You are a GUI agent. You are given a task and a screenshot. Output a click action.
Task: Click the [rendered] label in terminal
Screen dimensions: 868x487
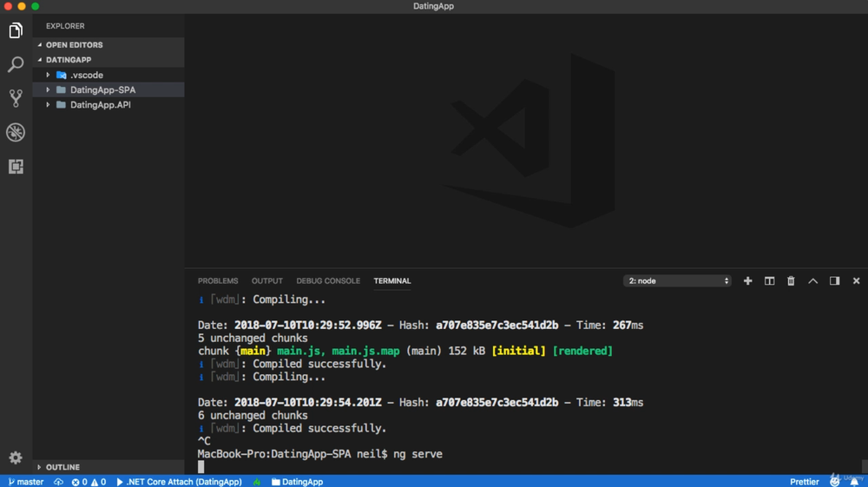click(x=583, y=351)
